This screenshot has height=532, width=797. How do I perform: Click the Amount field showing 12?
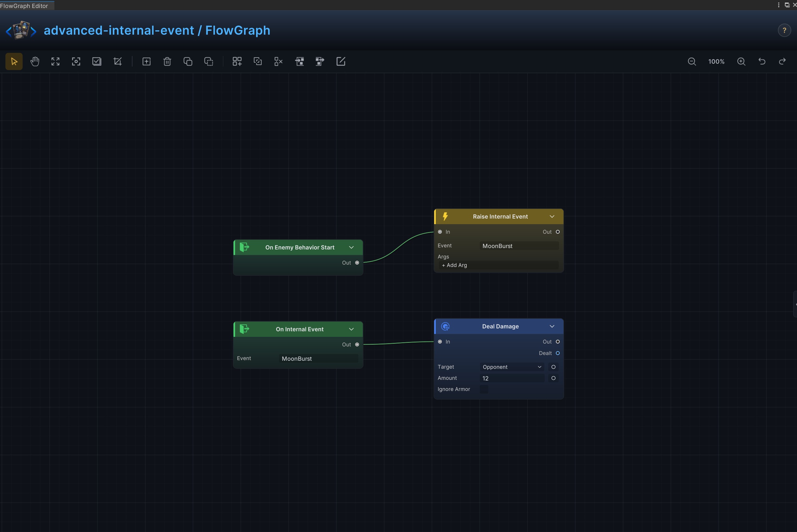[x=512, y=378]
